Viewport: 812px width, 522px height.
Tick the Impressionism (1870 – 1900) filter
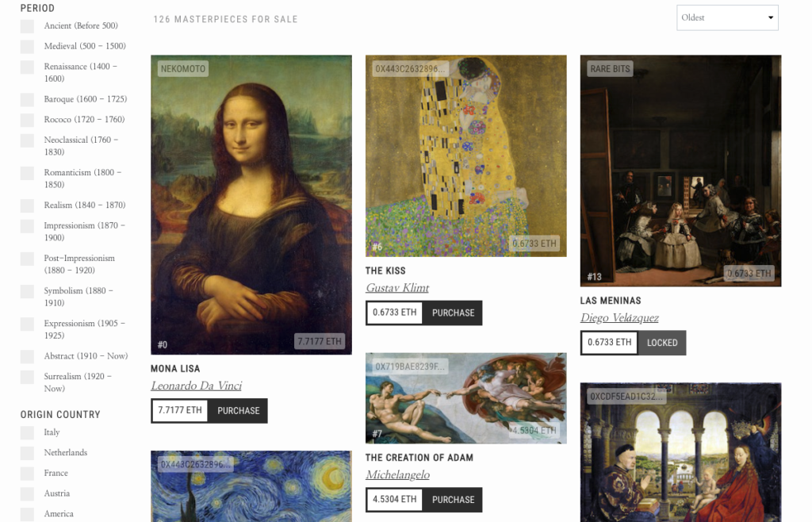pos(28,226)
